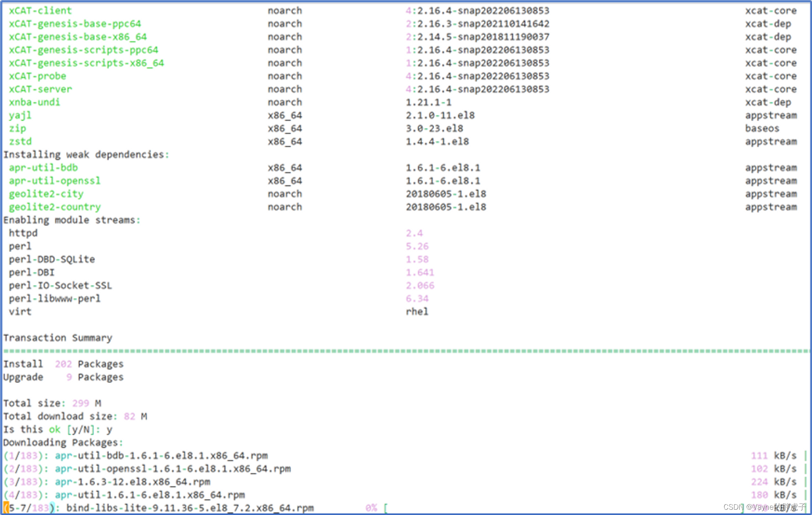Click the 'Installing weak dependencies:' heading
The height and width of the screenshot is (515, 812).
click(x=86, y=154)
